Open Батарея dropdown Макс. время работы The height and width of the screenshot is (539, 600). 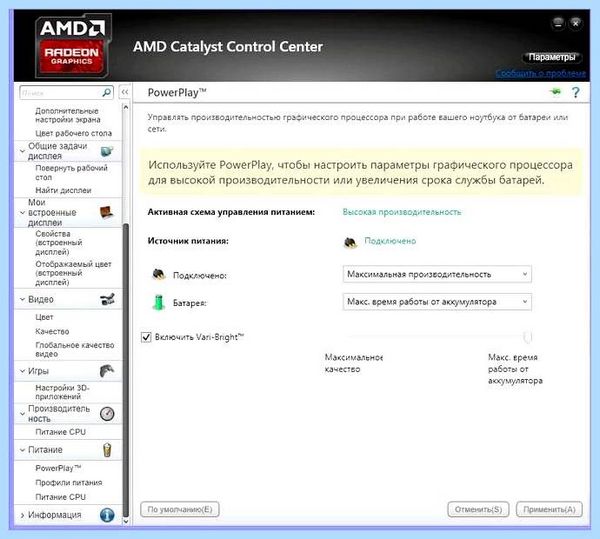[x=437, y=302]
